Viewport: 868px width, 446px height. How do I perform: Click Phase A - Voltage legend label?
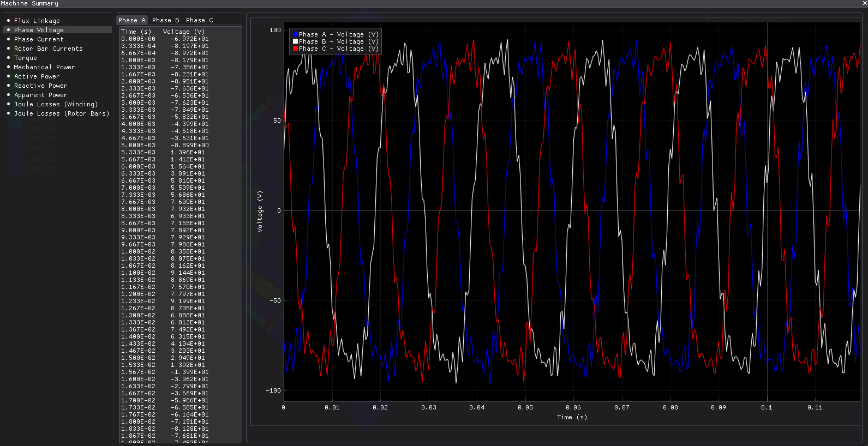coord(339,34)
